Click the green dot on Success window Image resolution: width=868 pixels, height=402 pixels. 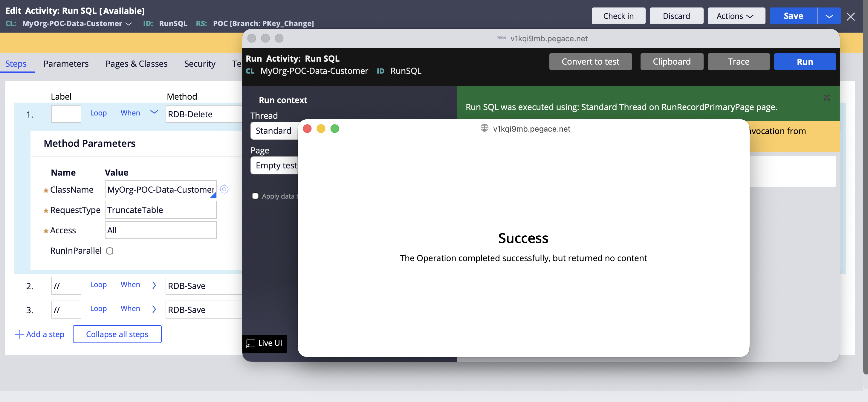click(334, 129)
